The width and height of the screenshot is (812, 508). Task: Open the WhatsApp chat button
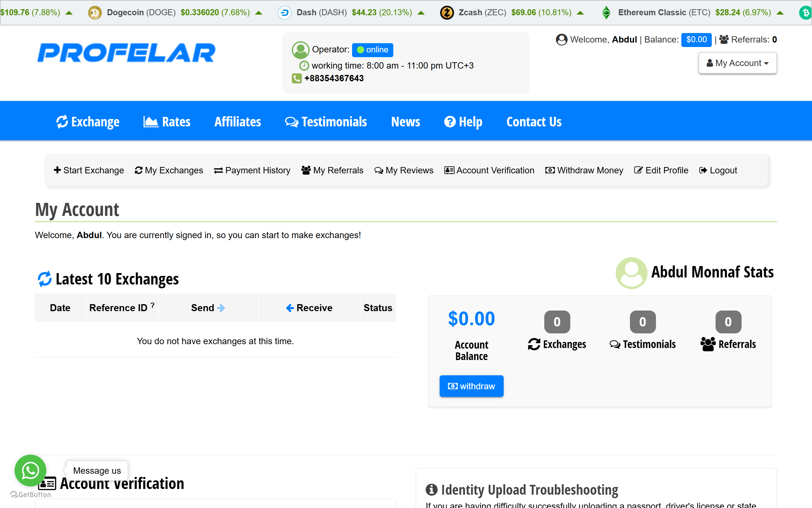[x=30, y=470]
